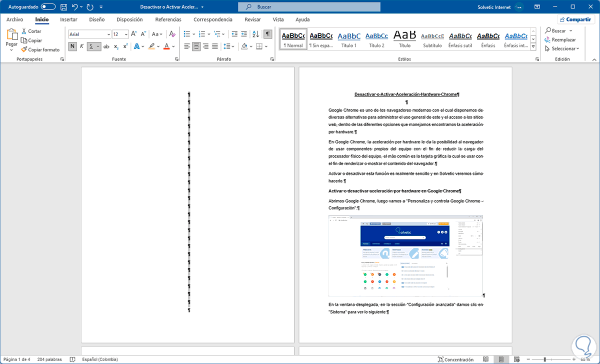Expand the bullets list dropdown arrow
The image size is (600, 364).
(x=194, y=34)
